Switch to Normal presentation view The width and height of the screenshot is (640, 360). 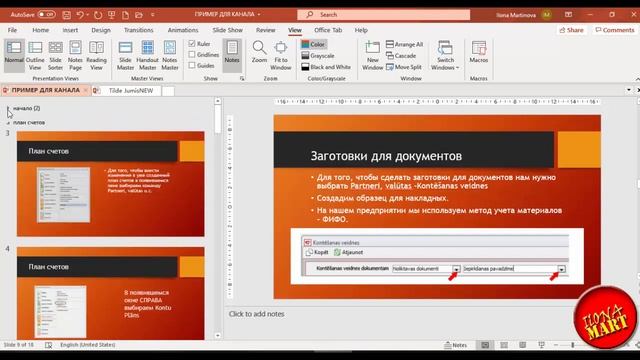14,56
